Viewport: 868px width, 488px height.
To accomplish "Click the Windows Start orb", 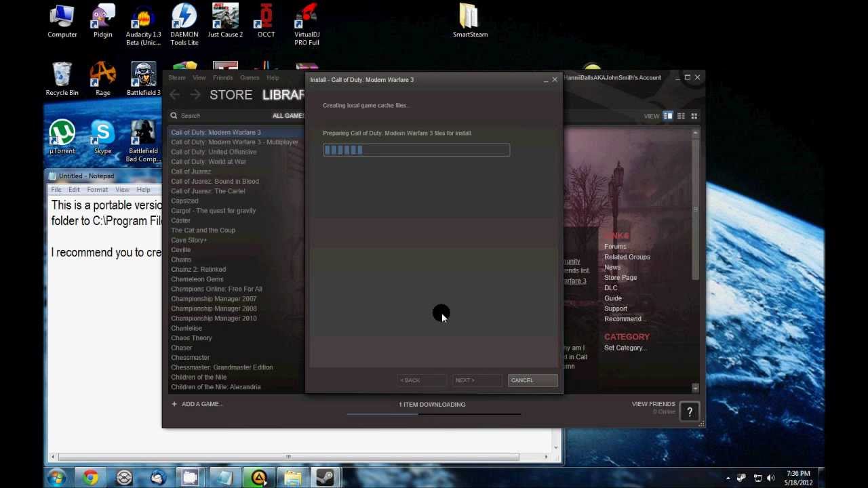I will click(57, 478).
